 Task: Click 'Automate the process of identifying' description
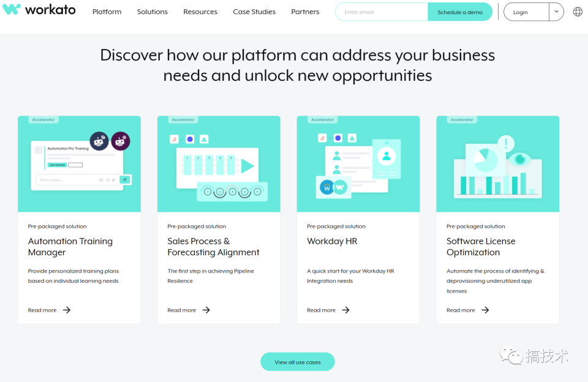tap(496, 281)
